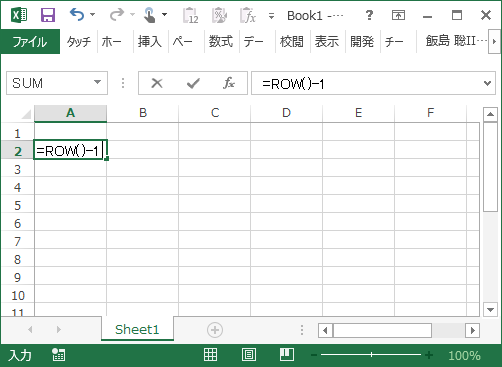The image size is (502, 367).
Task: Open the 挿入 ribbon tab
Action: click(150, 42)
